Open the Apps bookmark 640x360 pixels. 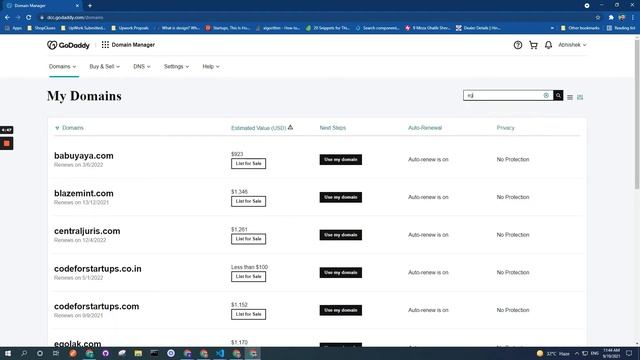(x=13, y=28)
